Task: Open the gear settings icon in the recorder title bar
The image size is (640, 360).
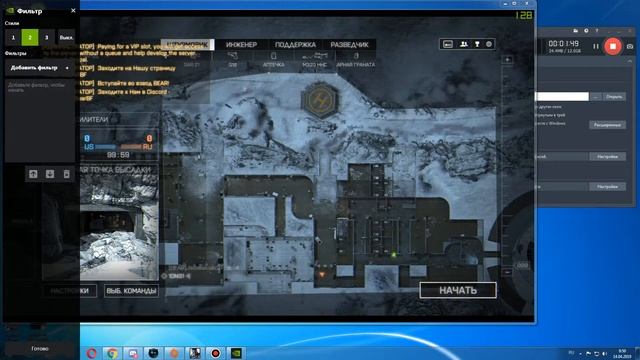Action: click(x=586, y=31)
